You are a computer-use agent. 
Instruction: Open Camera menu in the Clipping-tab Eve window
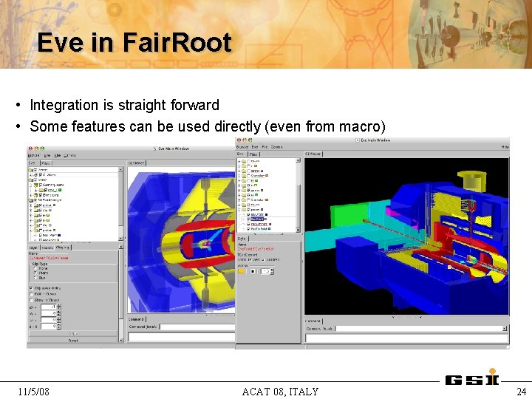[69, 155]
